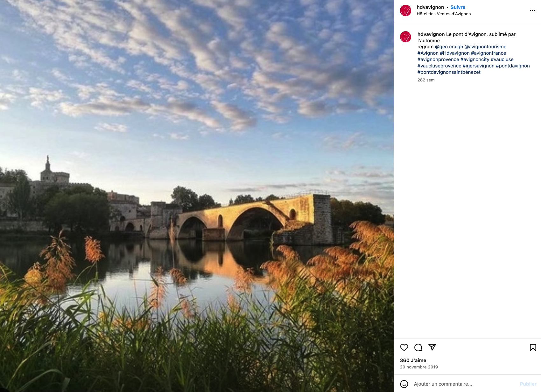Screen dimensions: 541x392
Task: View the 360 J'aime likes list
Action: pyautogui.click(x=413, y=360)
